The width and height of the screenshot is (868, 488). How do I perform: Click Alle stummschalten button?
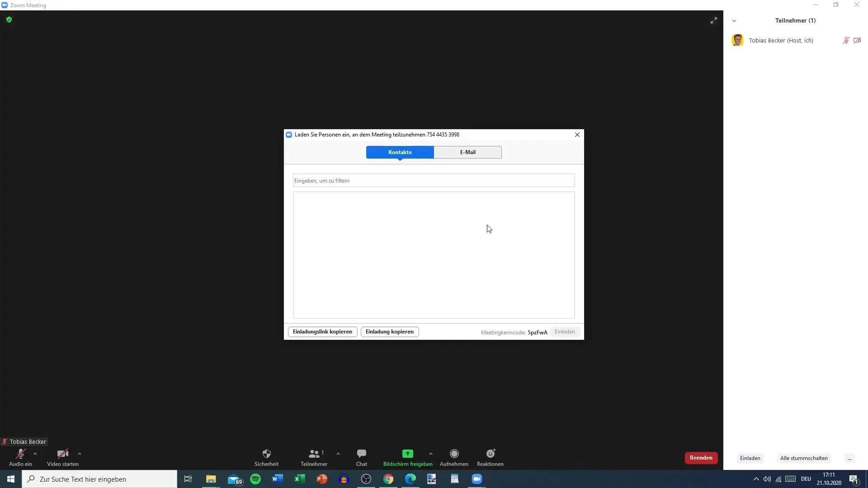(804, 458)
